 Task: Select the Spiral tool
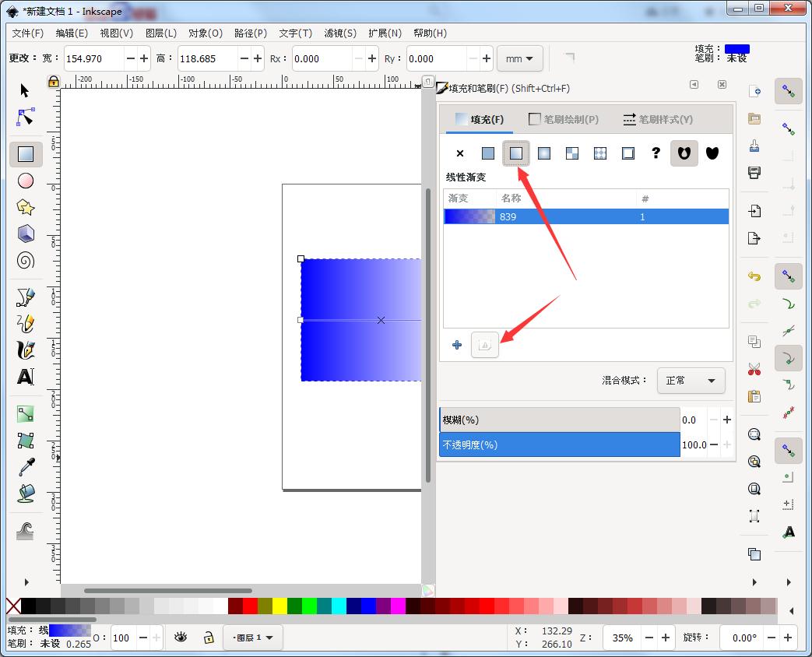tap(25, 261)
